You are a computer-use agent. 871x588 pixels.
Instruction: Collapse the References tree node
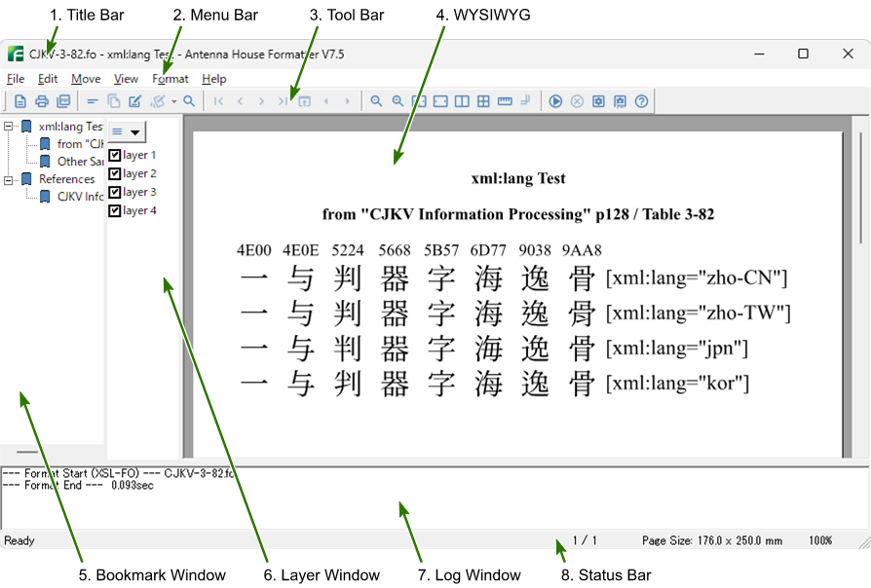(x=9, y=179)
